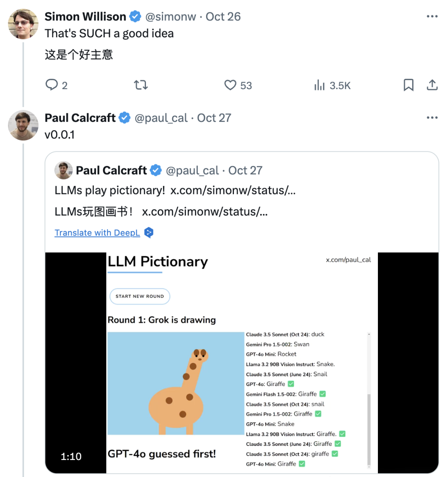This screenshot has width=448, height=477.
Task: Click the retweet icon on Simon's tweet
Action: pyautogui.click(x=141, y=85)
